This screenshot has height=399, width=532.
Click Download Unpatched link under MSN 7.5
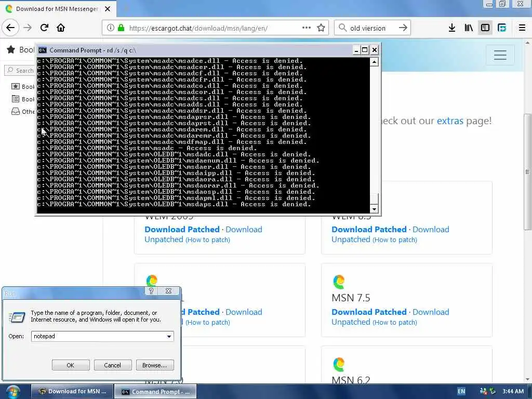[x=390, y=317]
